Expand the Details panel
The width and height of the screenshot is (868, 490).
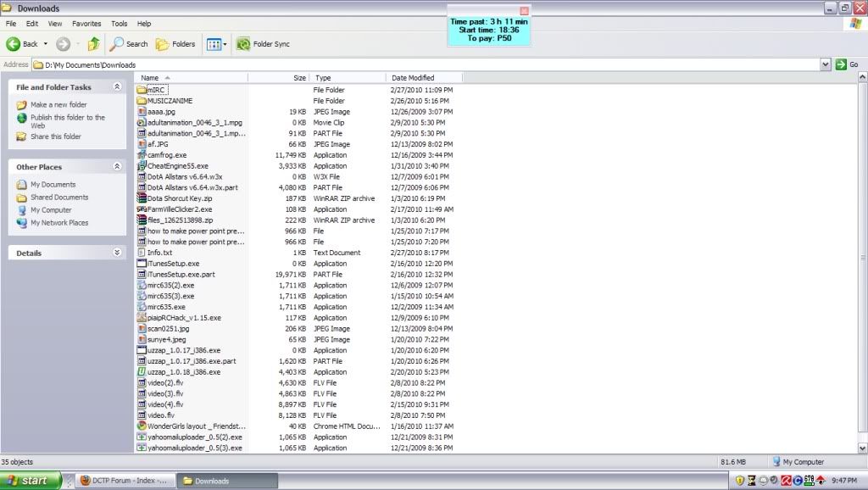117,253
